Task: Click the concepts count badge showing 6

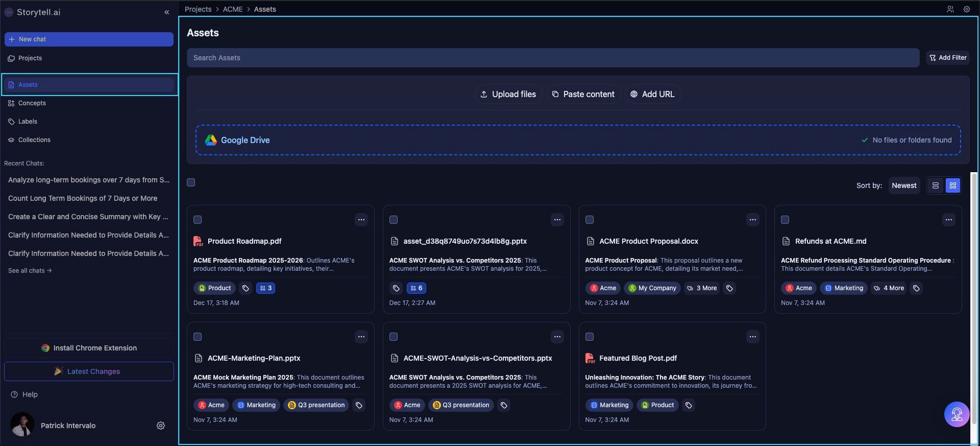Action: (x=416, y=288)
